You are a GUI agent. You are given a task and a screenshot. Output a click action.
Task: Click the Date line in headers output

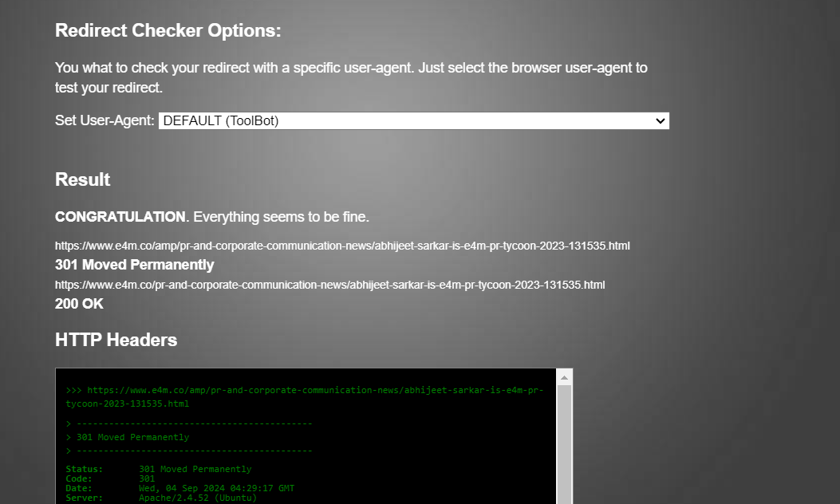[x=179, y=488]
